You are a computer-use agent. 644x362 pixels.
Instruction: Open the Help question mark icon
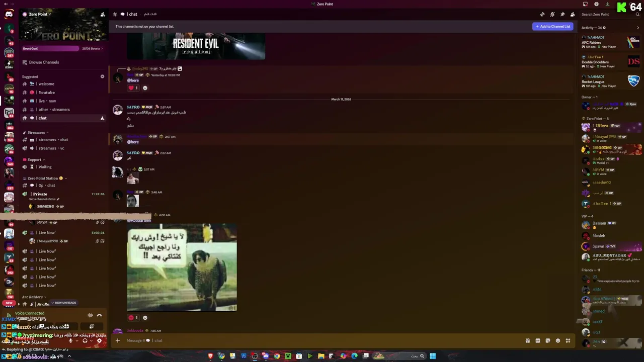(x=596, y=4)
